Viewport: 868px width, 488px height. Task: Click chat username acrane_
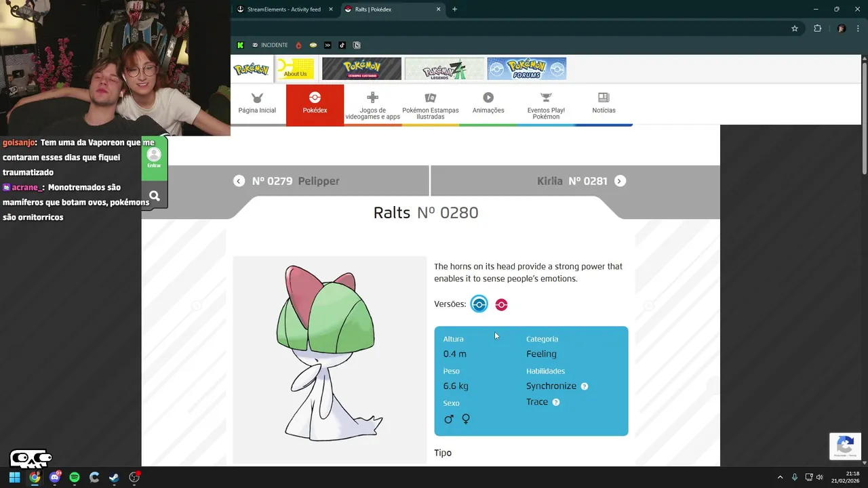pyautogui.click(x=27, y=187)
